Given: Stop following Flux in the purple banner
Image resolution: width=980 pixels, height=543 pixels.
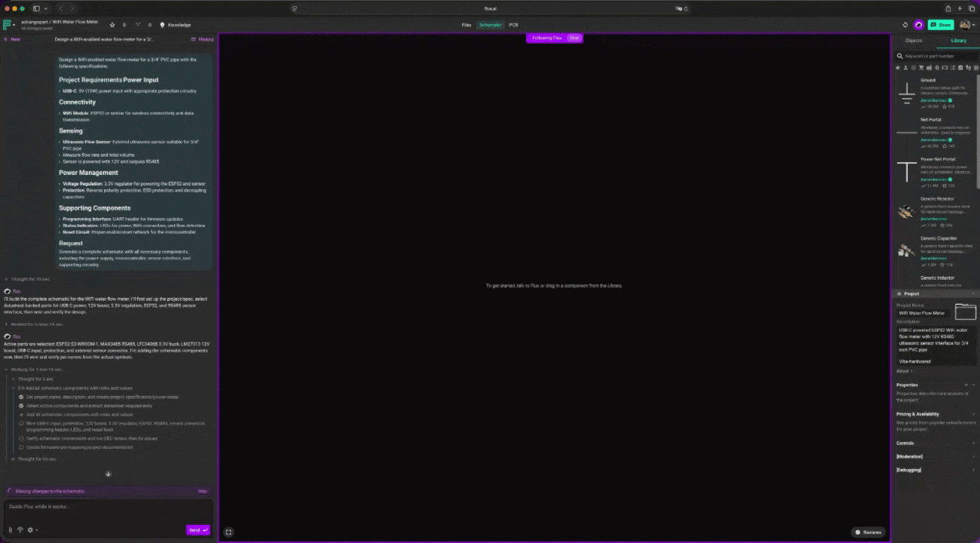Looking at the screenshot, I should click(x=574, y=38).
